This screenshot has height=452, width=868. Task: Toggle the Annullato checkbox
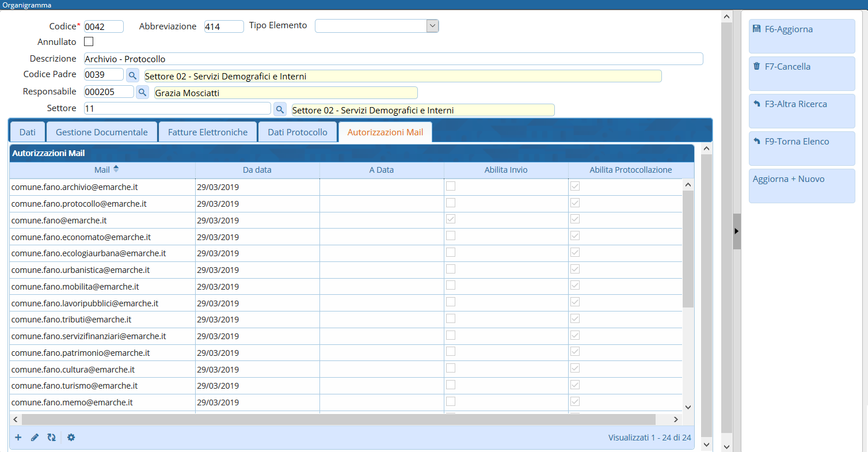click(89, 41)
